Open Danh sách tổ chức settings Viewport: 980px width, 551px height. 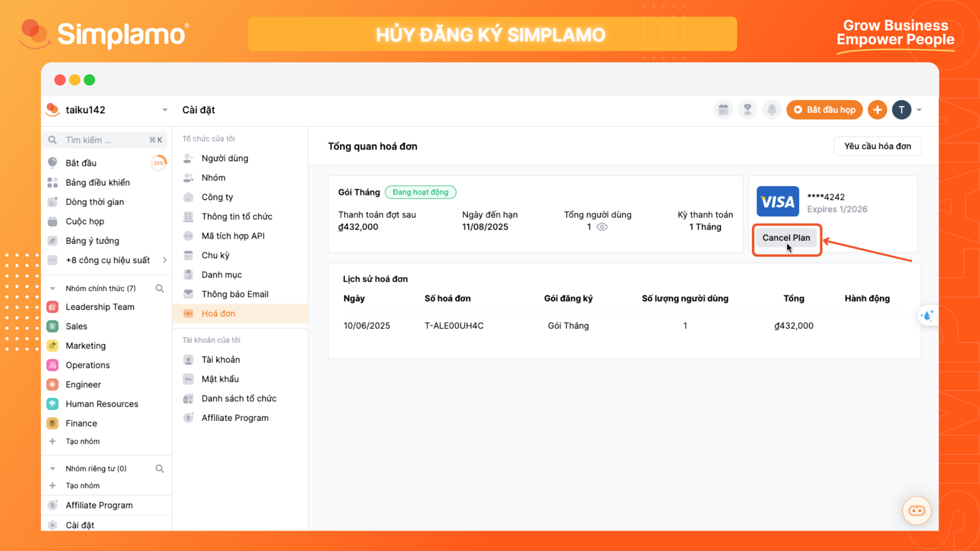pyautogui.click(x=239, y=398)
